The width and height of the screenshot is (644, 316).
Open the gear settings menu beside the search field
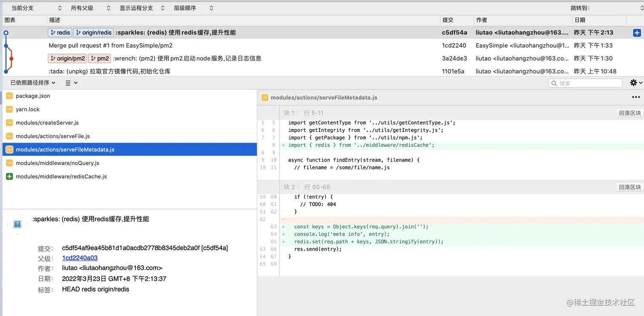tap(636, 83)
